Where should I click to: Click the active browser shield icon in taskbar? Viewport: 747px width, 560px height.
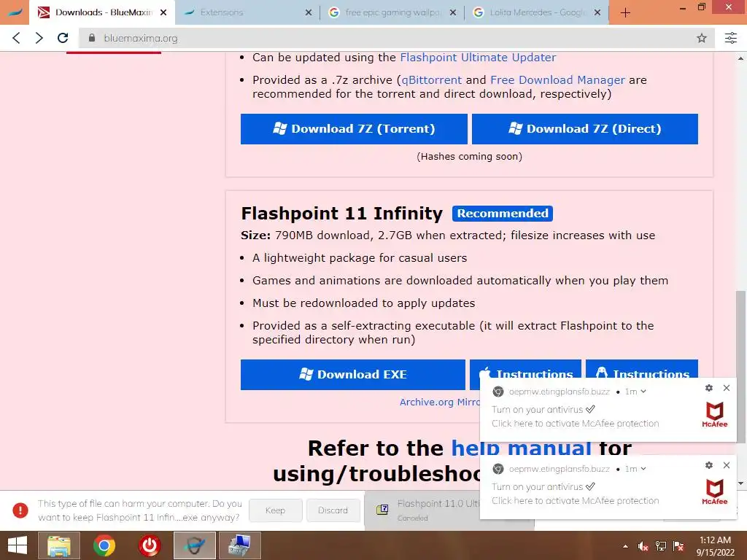195,545
